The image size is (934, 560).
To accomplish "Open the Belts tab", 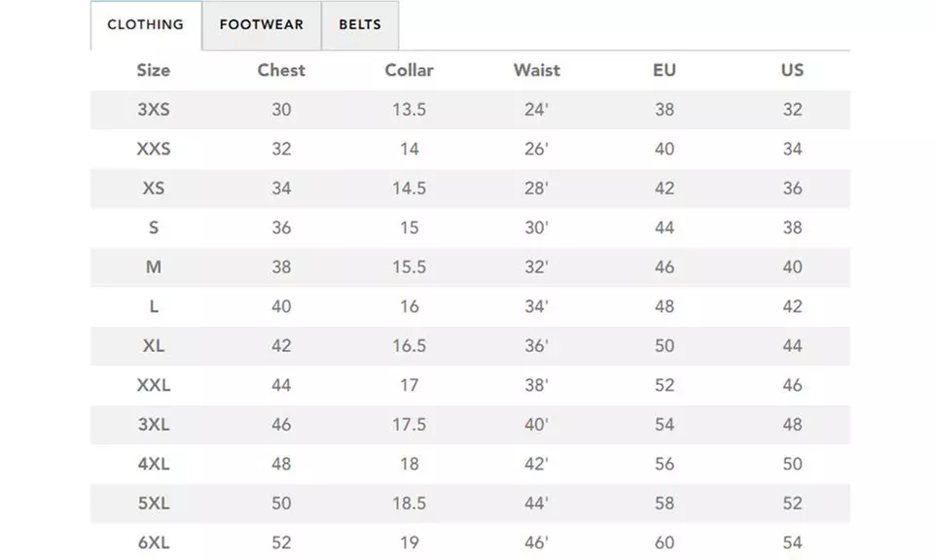I will 360,25.
